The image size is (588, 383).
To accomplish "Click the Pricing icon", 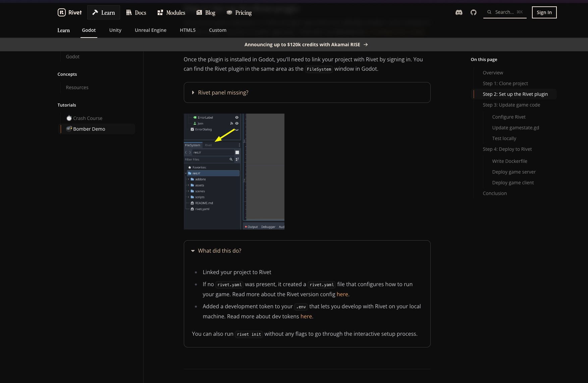I will click(229, 12).
